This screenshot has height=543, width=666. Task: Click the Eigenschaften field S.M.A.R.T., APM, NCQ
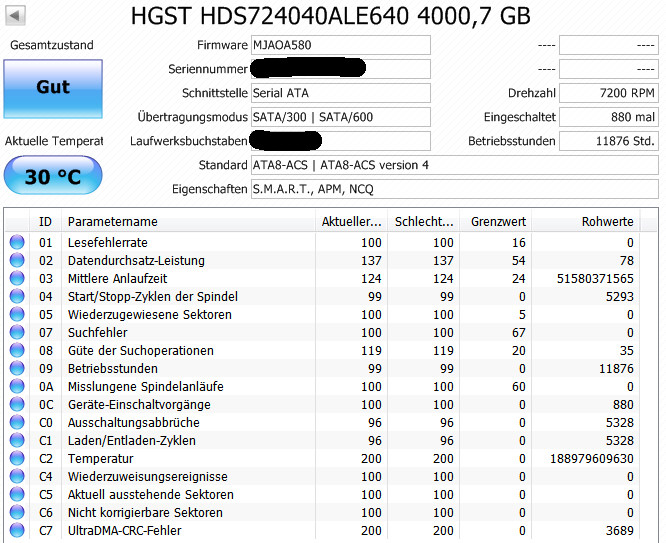[455, 189]
